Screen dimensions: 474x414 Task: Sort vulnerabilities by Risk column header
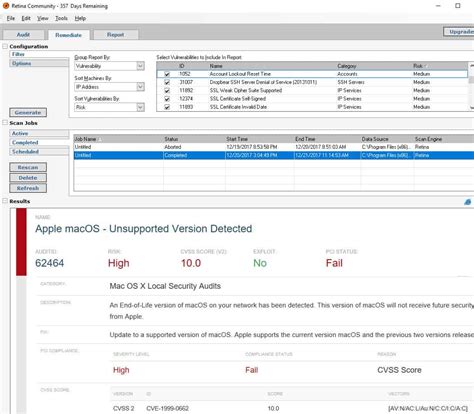tap(439, 66)
